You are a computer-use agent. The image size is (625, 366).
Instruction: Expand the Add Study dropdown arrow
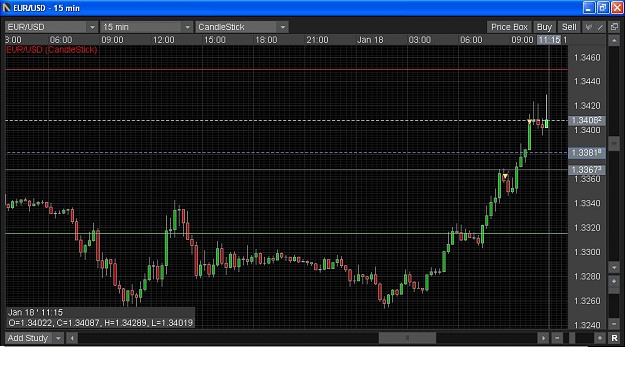58,338
